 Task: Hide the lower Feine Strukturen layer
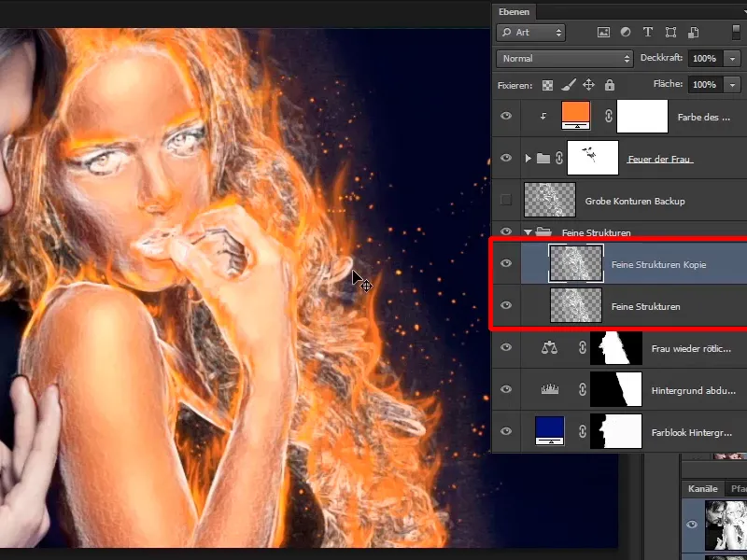(506, 305)
